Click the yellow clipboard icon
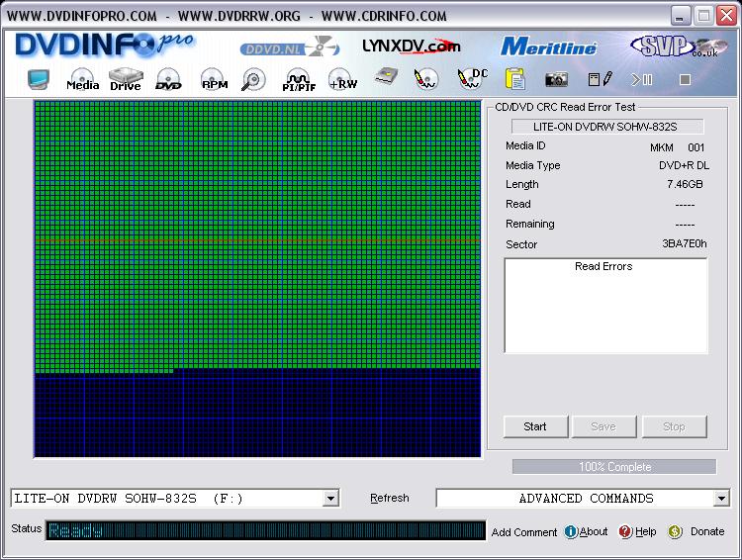The image size is (742, 560). [x=514, y=78]
